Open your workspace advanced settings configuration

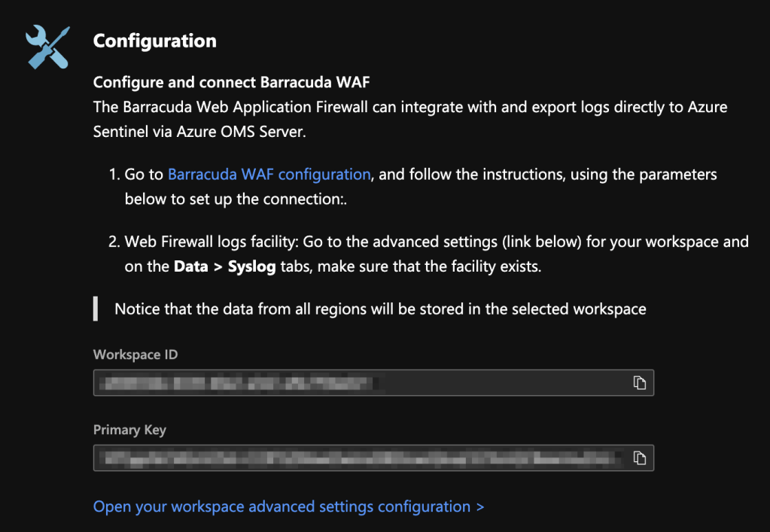pos(288,506)
